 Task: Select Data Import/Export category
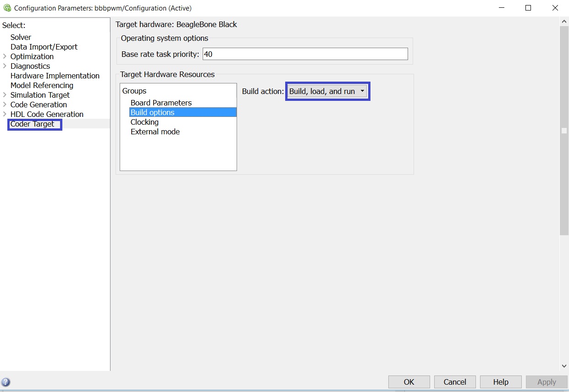(x=44, y=47)
